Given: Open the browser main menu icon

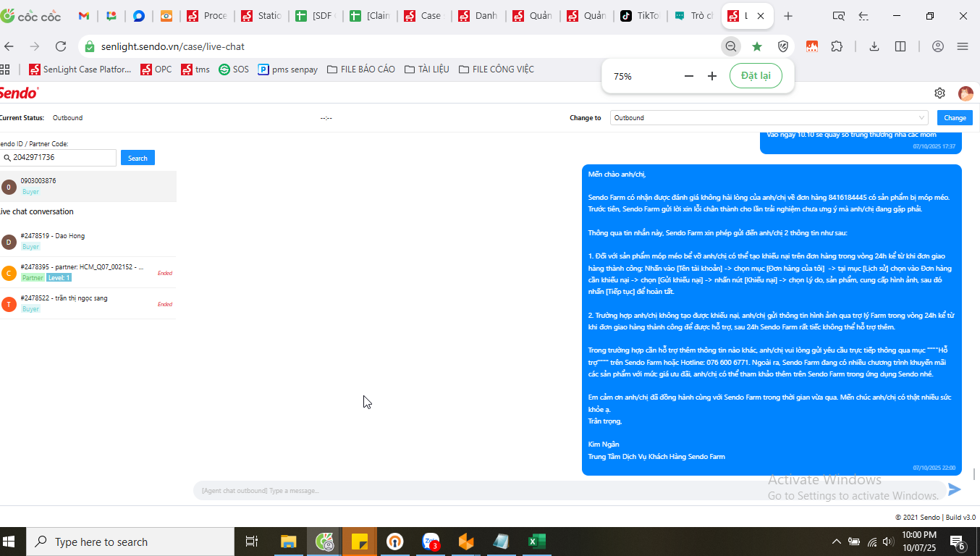Looking at the screenshot, I should coord(963,46).
